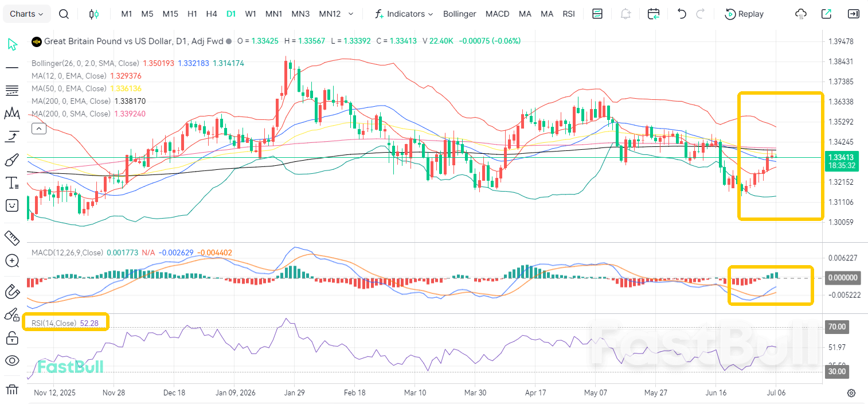This screenshot has height=404, width=868.
Task: Add the RSI indicator shortcut
Action: [x=569, y=14]
